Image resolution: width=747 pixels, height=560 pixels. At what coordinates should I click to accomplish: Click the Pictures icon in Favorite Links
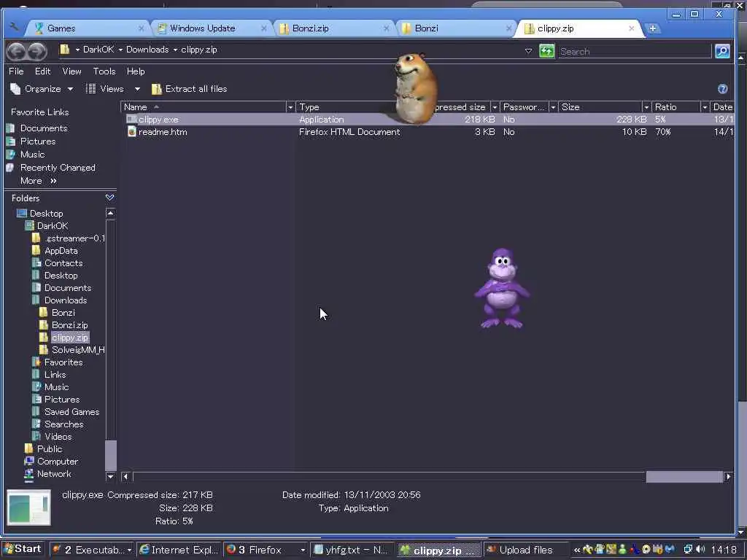[x=10, y=141]
